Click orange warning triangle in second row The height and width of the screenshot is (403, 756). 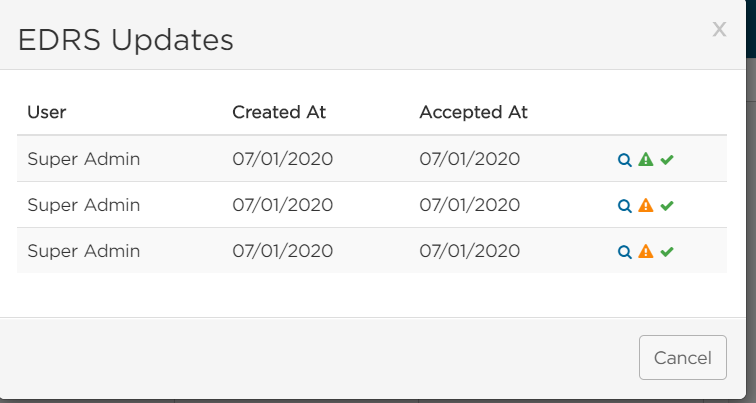click(x=646, y=205)
